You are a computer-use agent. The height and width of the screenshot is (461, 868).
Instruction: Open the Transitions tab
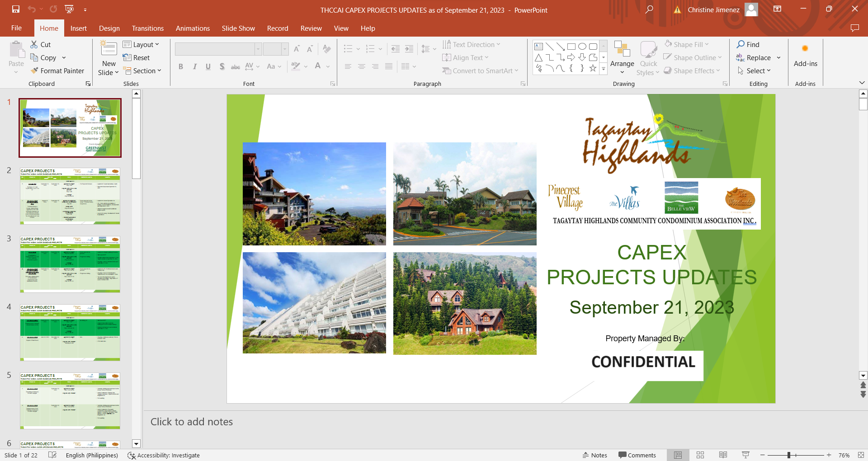coord(148,28)
